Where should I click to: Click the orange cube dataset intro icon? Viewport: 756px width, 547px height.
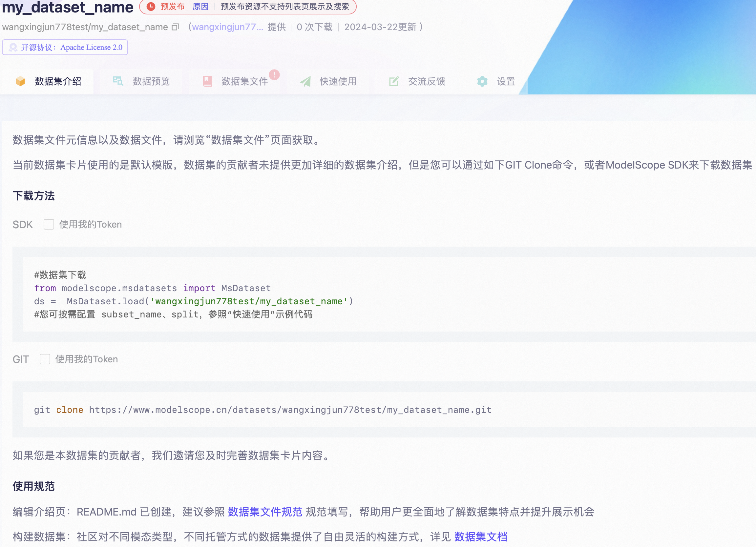20,81
